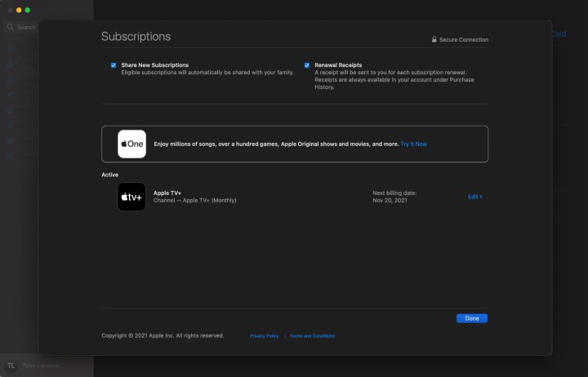The image size is (588, 377).
Task: Open the Terms and Conditions link
Action: click(312, 336)
